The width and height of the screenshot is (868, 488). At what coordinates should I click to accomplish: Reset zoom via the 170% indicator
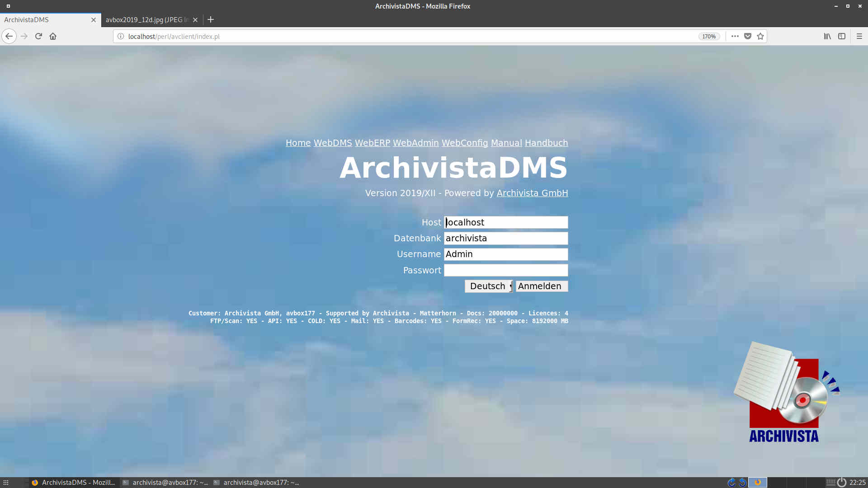click(709, 36)
